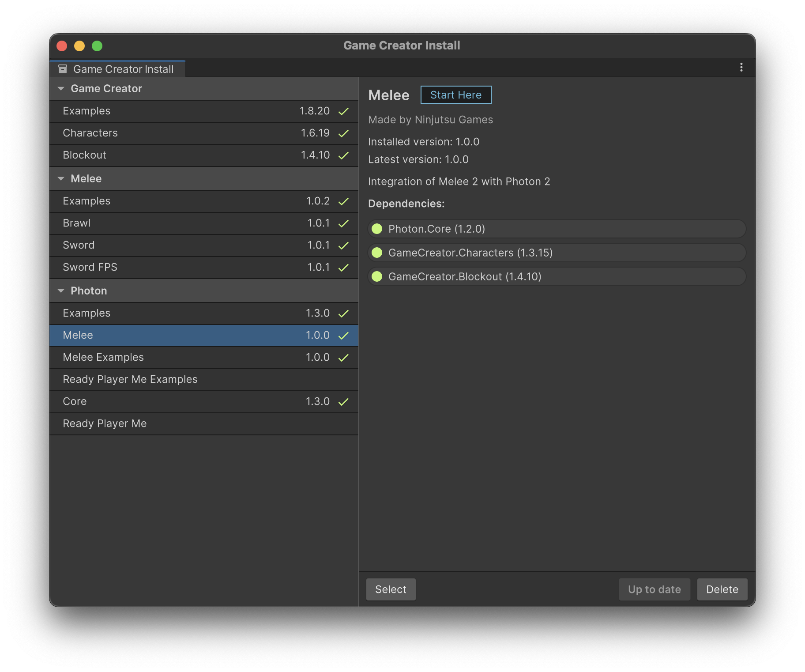Click the Up to date button
805x672 pixels.
[x=654, y=589]
